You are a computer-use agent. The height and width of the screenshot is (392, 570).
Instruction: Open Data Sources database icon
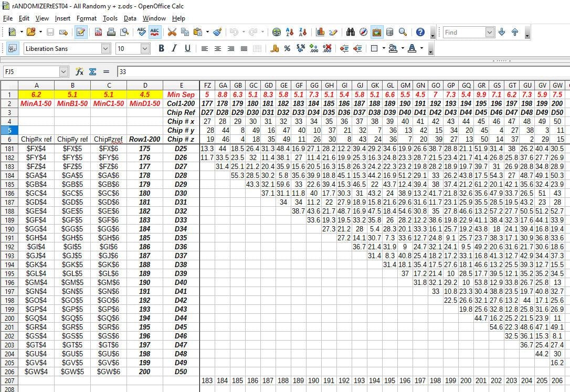389,33
